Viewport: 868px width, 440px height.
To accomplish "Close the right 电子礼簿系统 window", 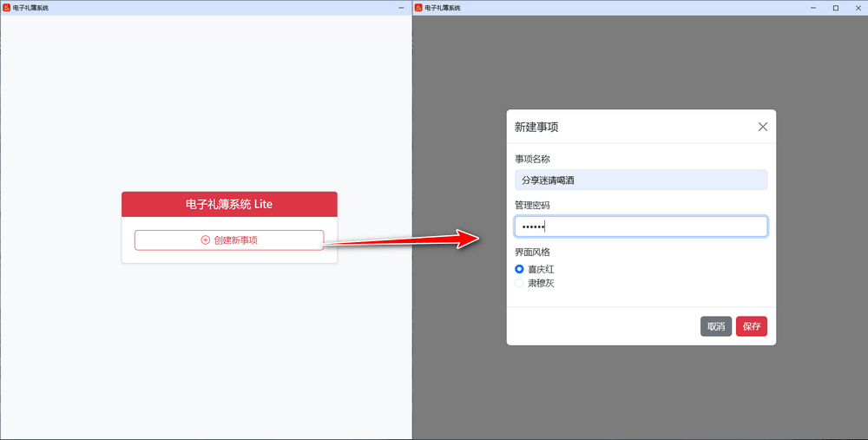I will 858,8.
